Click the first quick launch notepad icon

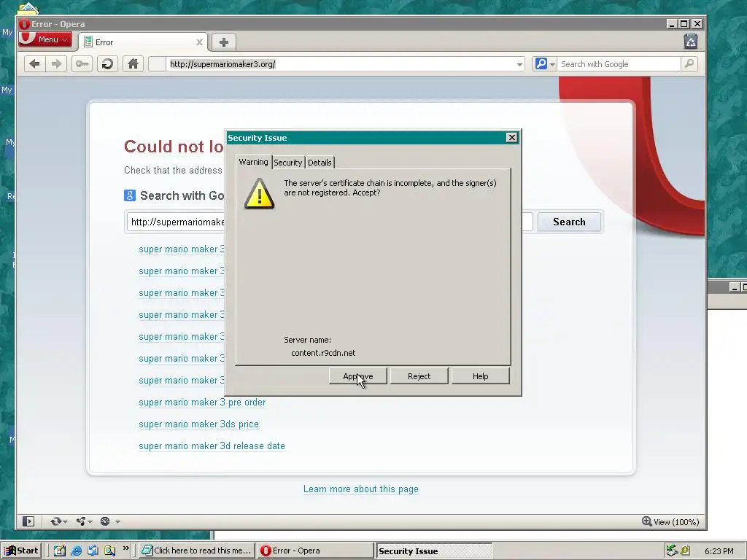coord(60,551)
